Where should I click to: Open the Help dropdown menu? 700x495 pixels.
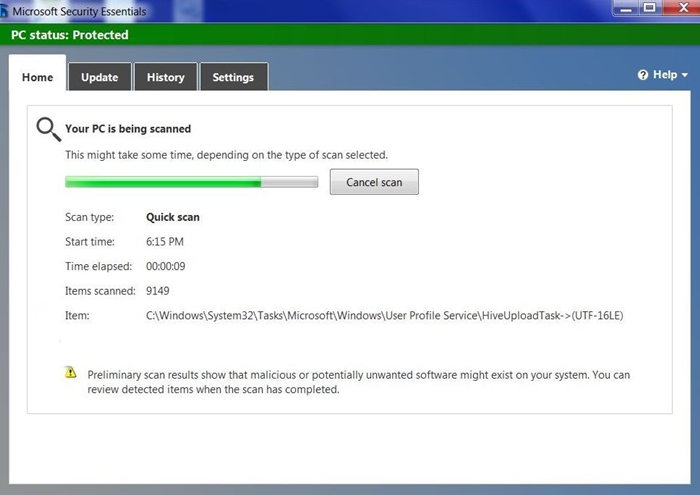pyautogui.click(x=662, y=75)
